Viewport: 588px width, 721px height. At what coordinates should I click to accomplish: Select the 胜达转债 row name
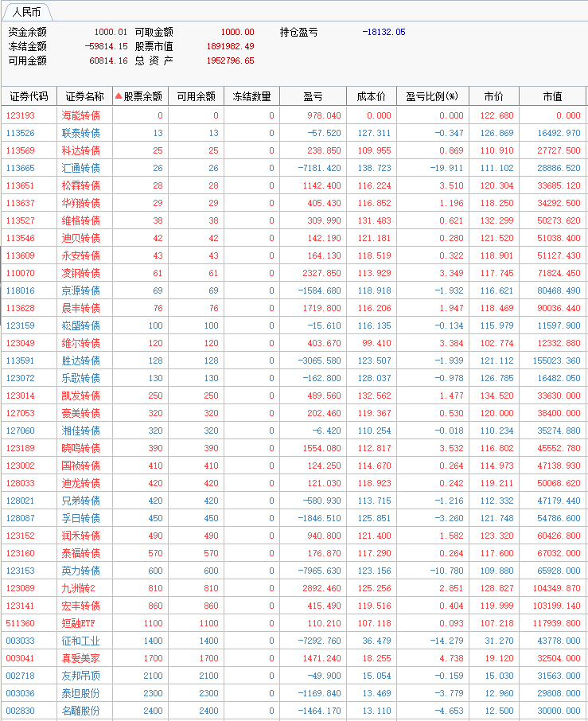click(x=81, y=360)
